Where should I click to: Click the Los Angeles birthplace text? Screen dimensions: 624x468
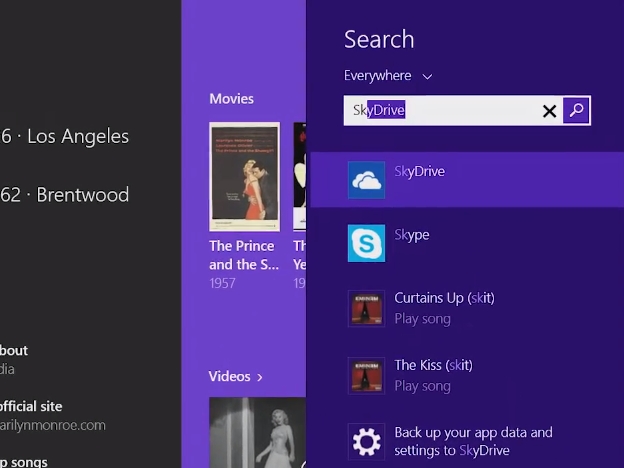coord(78,136)
